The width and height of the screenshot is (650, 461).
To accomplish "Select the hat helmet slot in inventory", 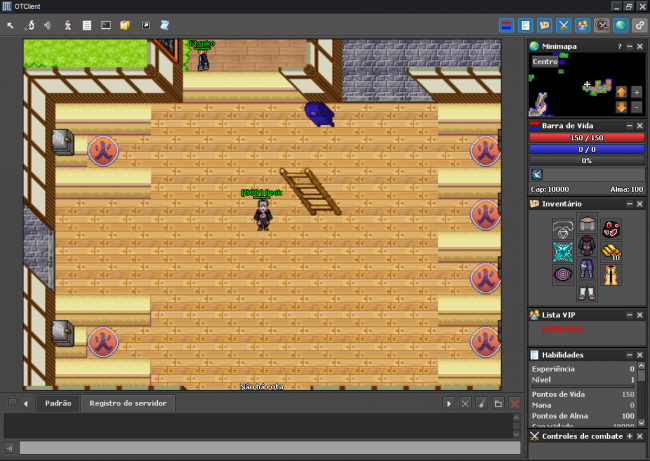I will [587, 224].
